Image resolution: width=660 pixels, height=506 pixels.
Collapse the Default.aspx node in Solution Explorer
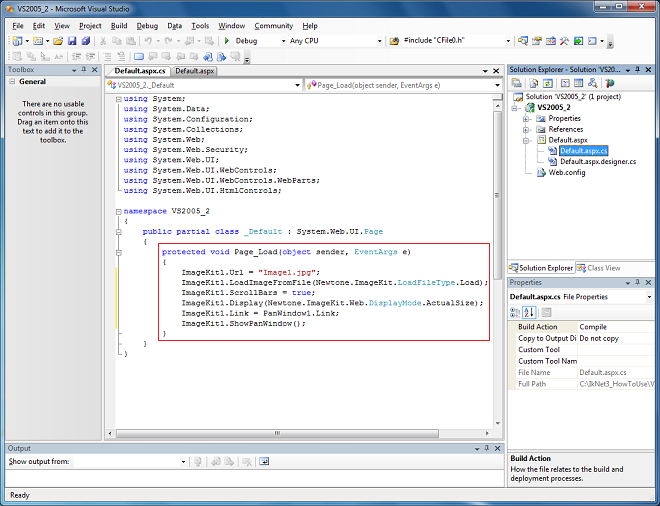pos(525,141)
